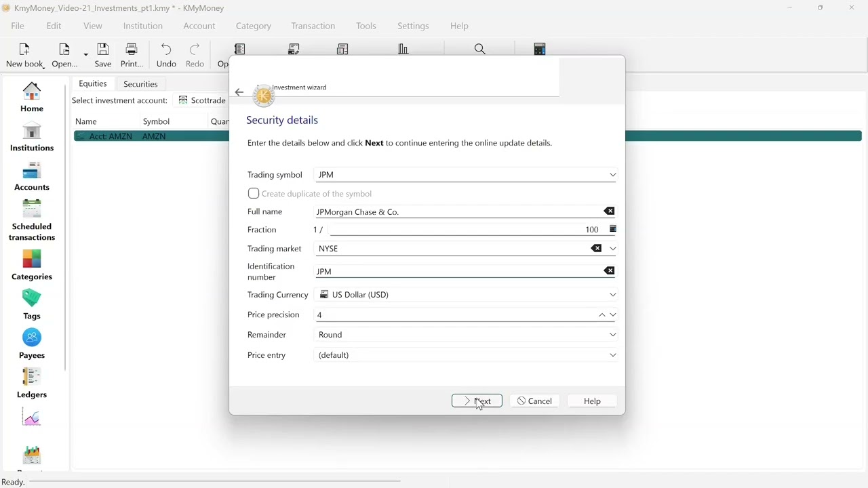
Task: Click the bar chart toolbar icon
Action: 403,49
